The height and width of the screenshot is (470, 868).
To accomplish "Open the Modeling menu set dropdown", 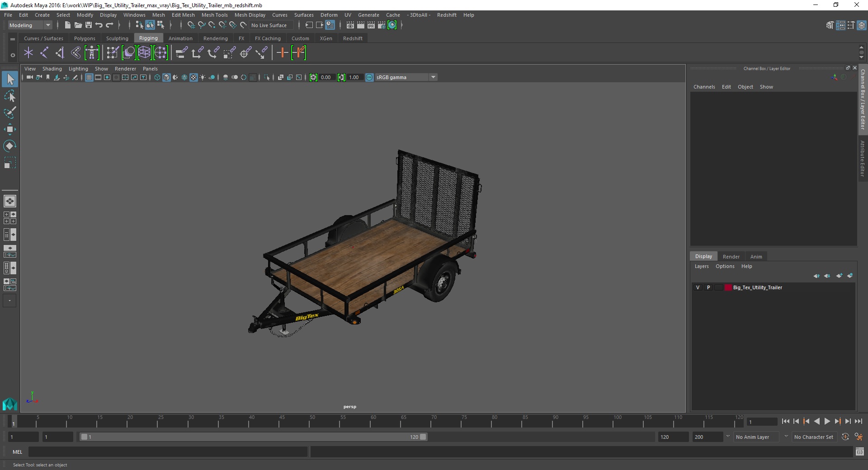I will 30,25.
